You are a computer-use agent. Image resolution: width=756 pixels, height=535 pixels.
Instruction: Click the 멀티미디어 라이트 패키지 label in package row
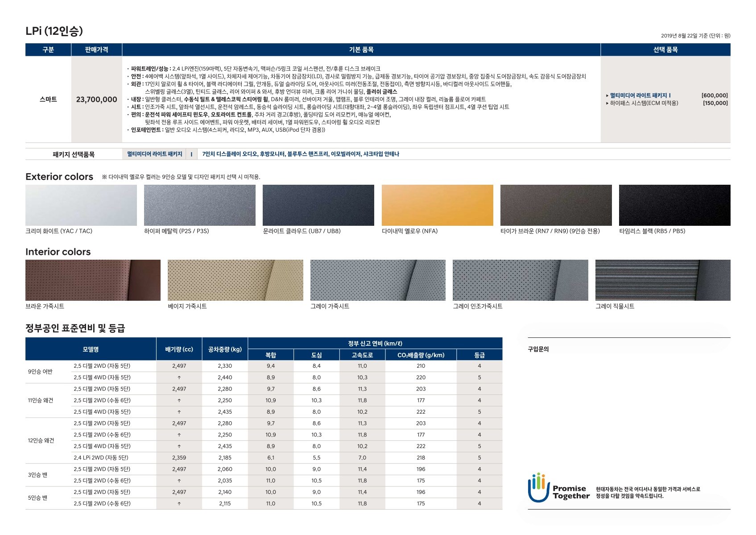coord(155,154)
